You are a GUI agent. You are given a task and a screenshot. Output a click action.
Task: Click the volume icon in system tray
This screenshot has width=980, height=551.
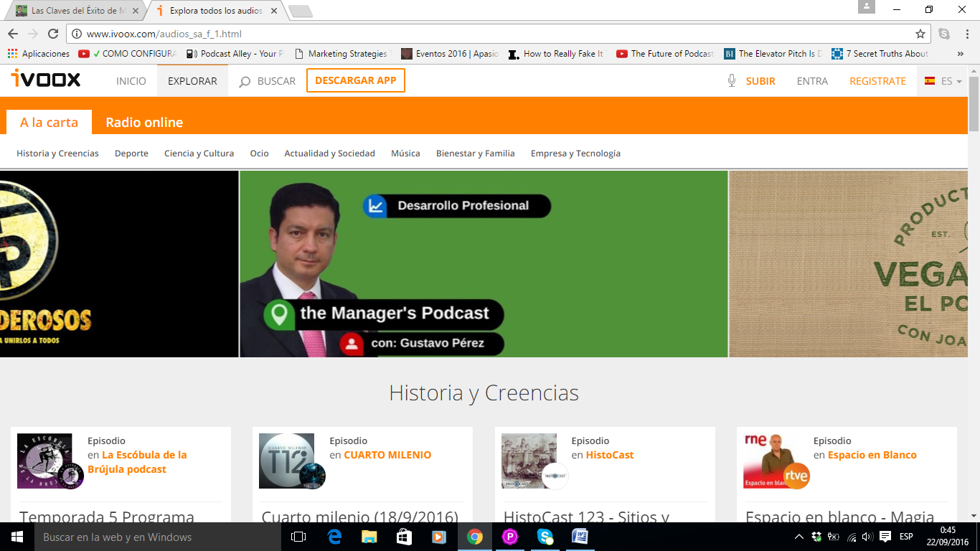[867, 537]
